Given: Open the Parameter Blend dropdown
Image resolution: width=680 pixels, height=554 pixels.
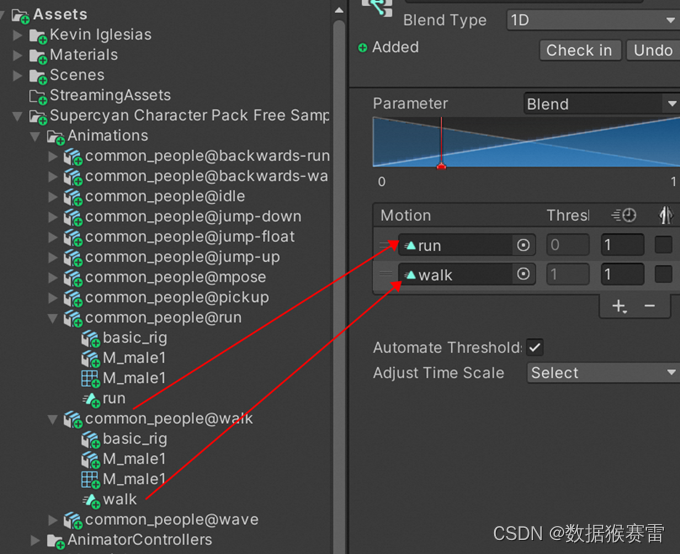Looking at the screenshot, I should (602, 104).
